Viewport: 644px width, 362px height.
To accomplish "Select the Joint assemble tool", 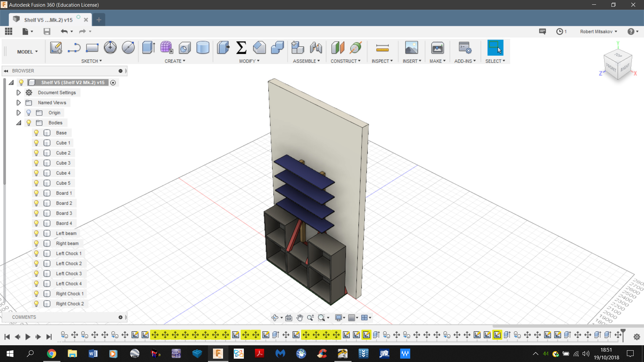I will [316, 48].
